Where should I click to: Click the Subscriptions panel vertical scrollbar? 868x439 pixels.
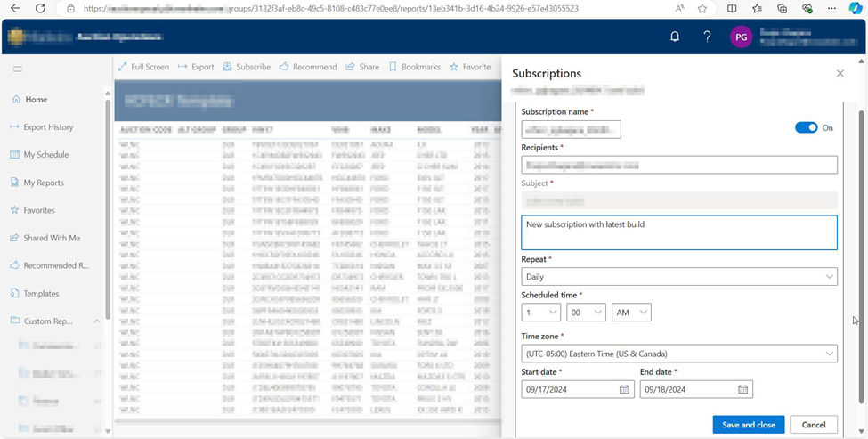[x=861, y=256]
